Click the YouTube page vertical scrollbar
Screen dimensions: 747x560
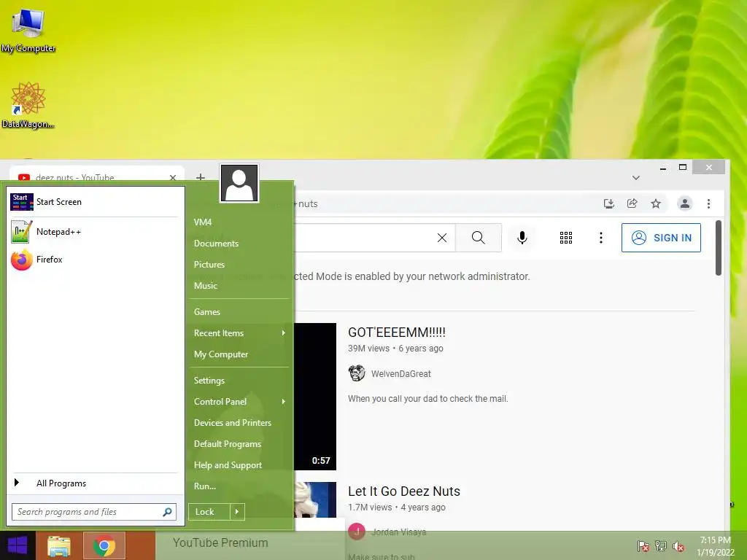[719, 248]
